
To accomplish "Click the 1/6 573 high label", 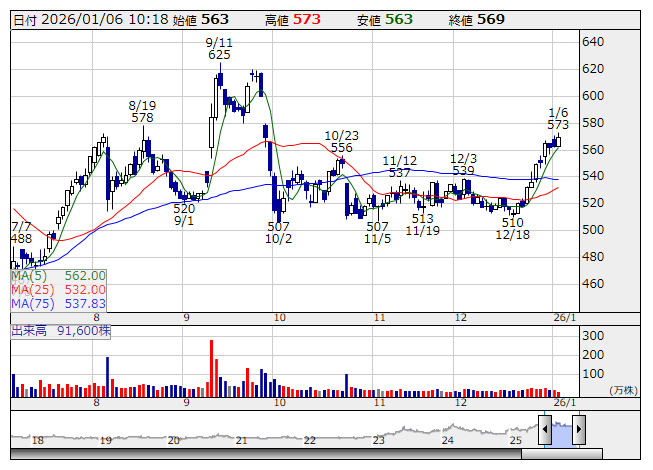I will [x=558, y=119].
